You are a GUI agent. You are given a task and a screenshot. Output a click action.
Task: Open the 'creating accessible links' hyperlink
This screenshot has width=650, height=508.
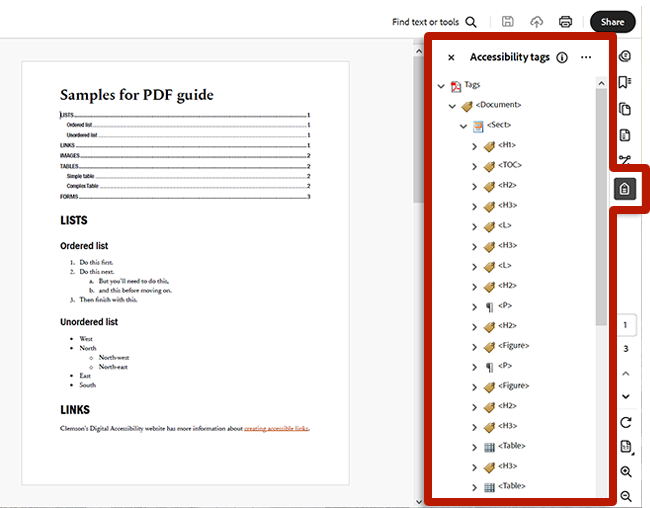click(276, 428)
